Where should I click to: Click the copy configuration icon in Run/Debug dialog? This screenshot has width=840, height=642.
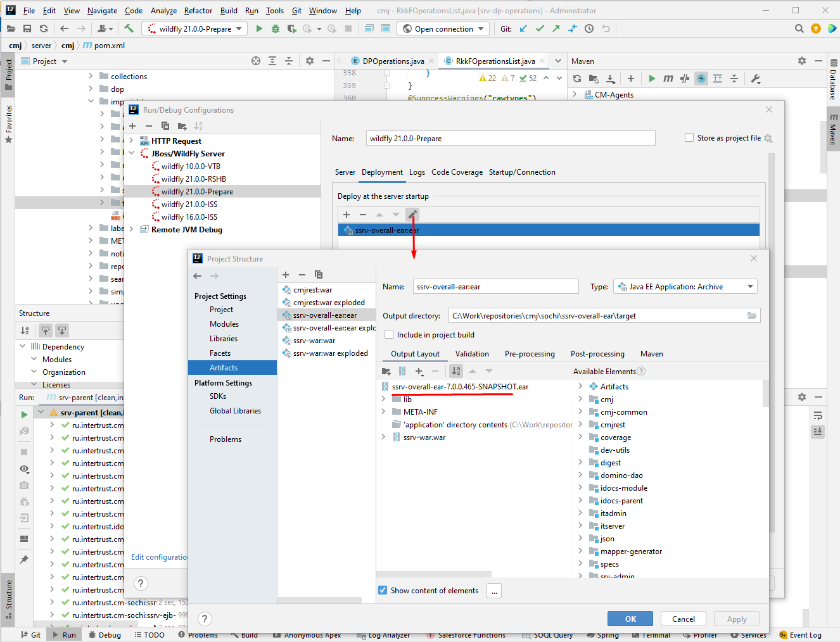click(x=165, y=126)
